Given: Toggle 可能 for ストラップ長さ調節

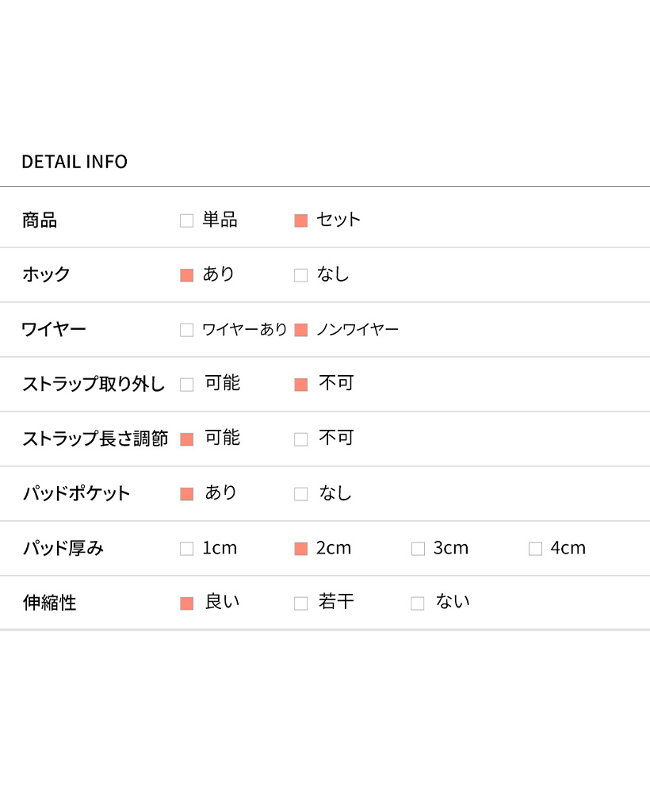Looking at the screenshot, I should tap(187, 439).
